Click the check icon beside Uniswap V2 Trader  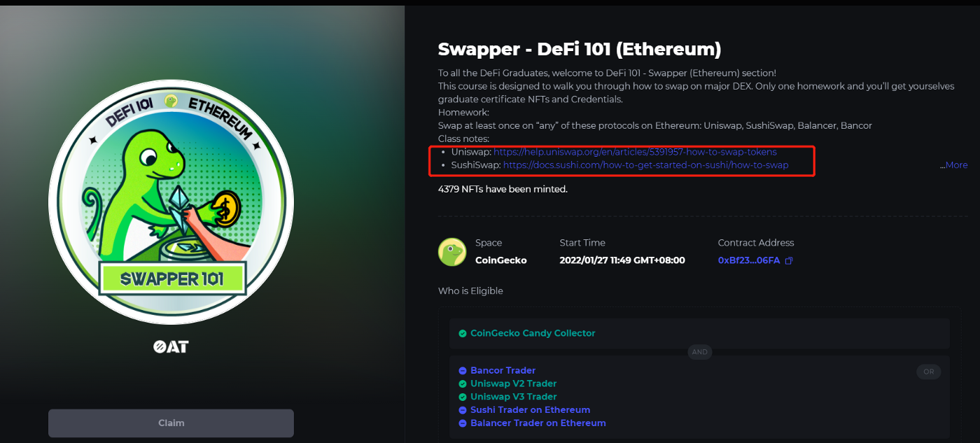pyautogui.click(x=462, y=384)
